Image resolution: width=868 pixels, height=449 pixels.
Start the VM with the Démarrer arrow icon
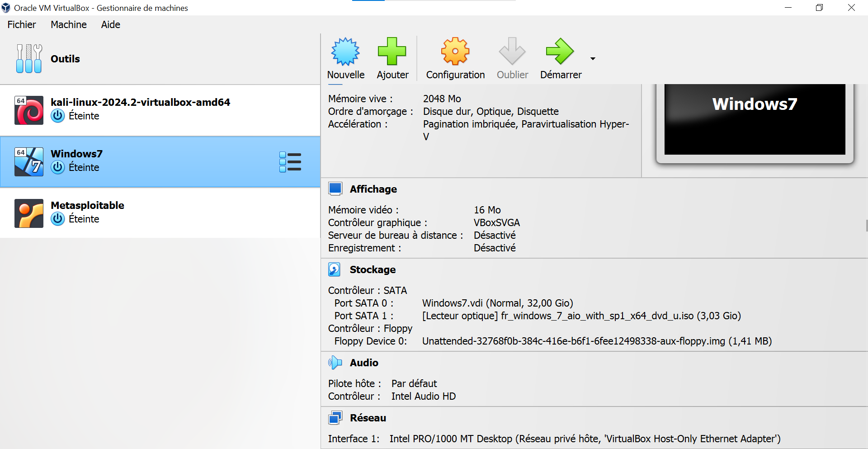coord(560,51)
